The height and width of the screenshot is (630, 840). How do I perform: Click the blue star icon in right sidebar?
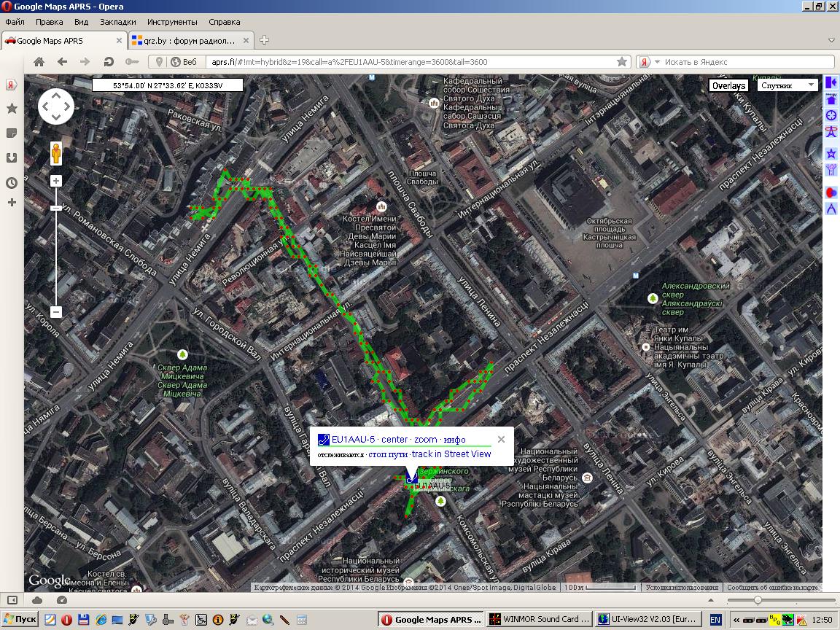(x=831, y=153)
